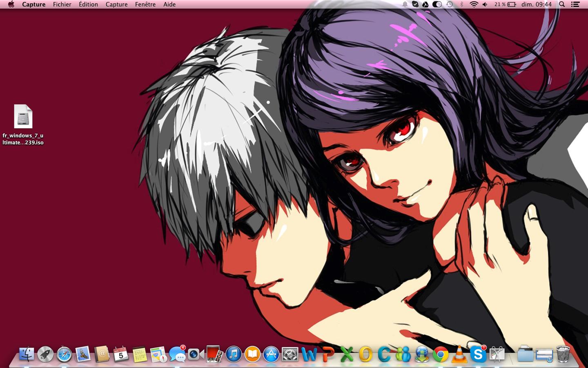Launch Microsoft Word blue W icon
The height and width of the screenshot is (368, 588).
tap(309, 354)
